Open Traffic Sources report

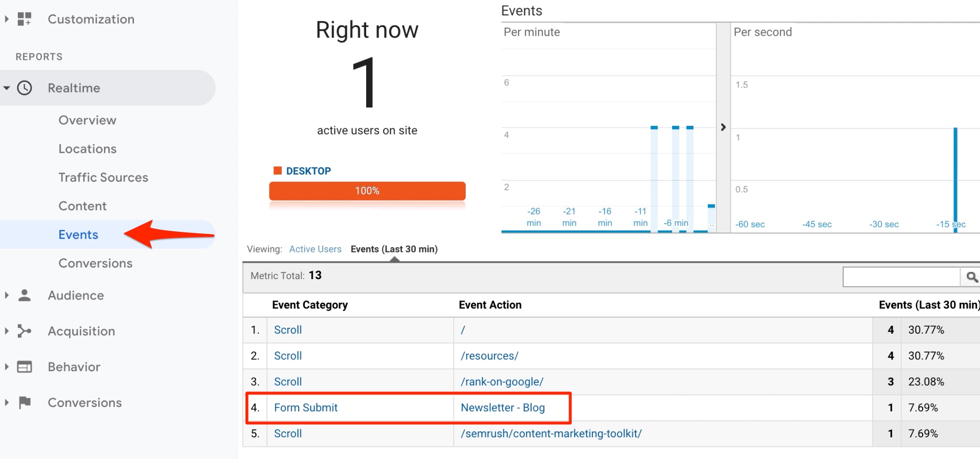103,177
